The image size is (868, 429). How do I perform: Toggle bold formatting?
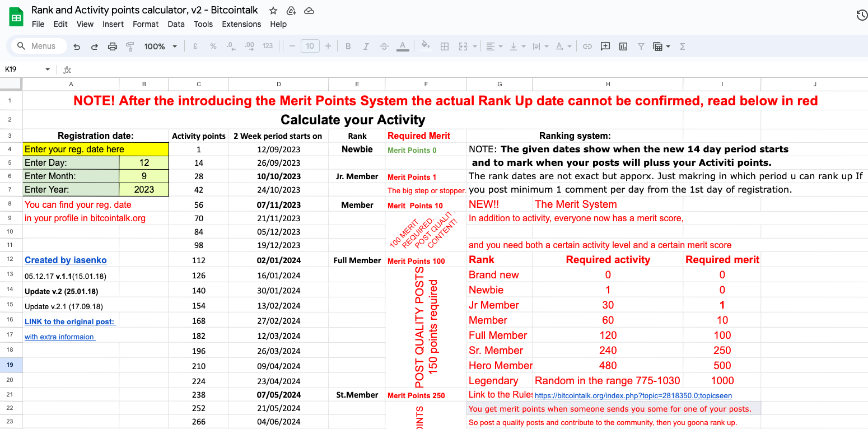click(x=348, y=46)
